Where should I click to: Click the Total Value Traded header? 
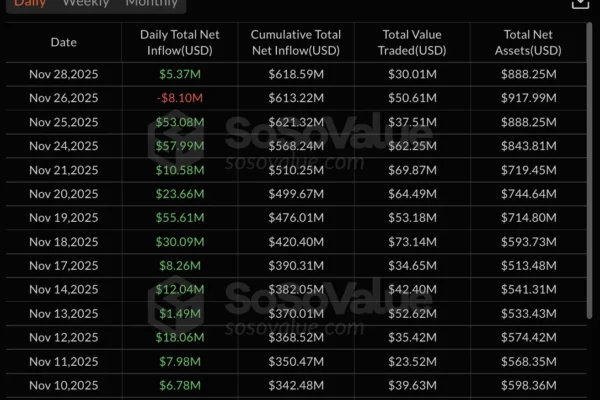pos(410,42)
